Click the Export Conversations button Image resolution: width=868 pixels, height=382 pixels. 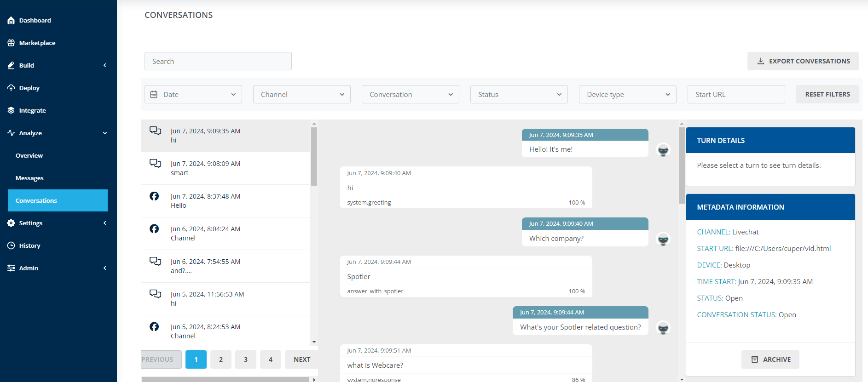click(803, 61)
